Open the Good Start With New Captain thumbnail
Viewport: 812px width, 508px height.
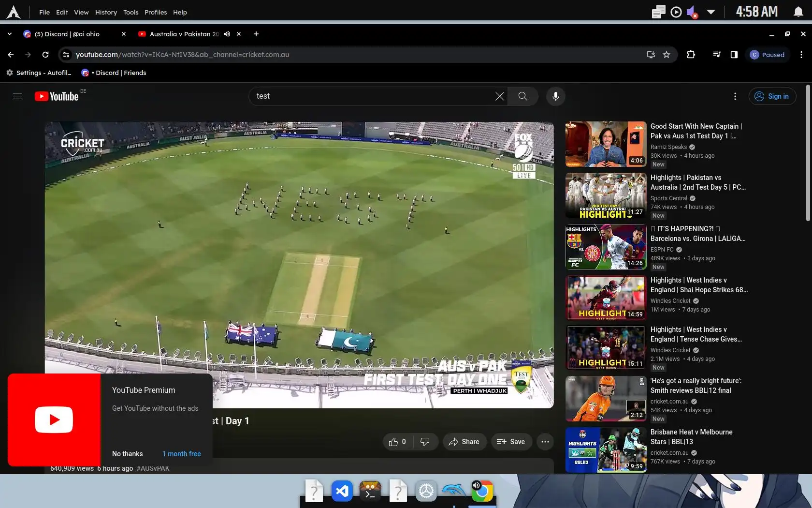[606, 144]
